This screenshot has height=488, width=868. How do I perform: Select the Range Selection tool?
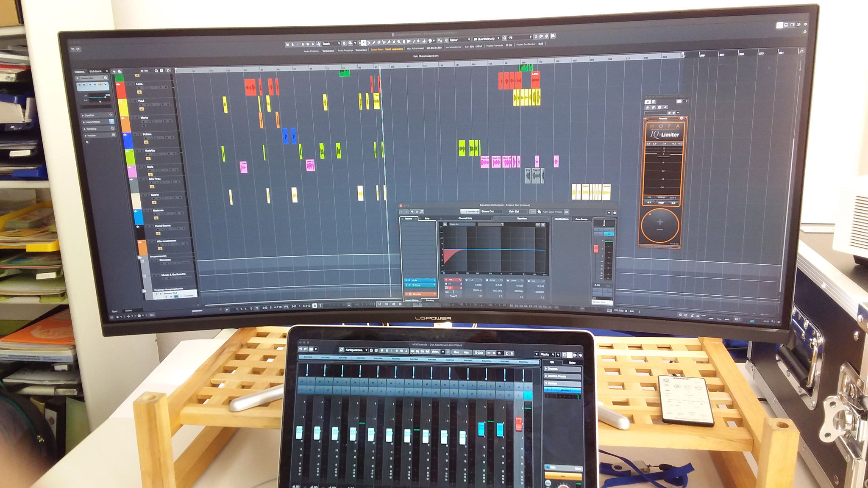coord(369,43)
